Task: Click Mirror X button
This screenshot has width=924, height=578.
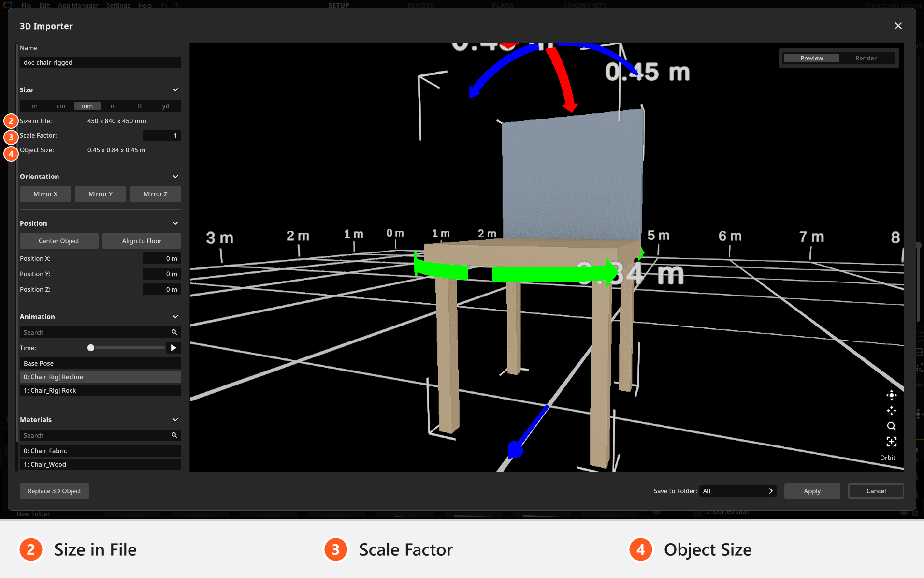Action: click(45, 194)
